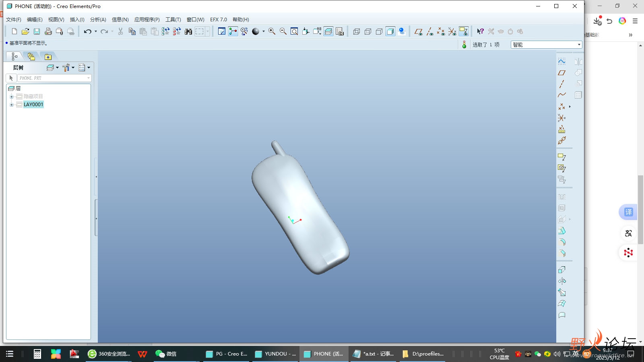Switch to the model tree navigator tab
This screenshot has width=644, height=362.
point(14,57)
